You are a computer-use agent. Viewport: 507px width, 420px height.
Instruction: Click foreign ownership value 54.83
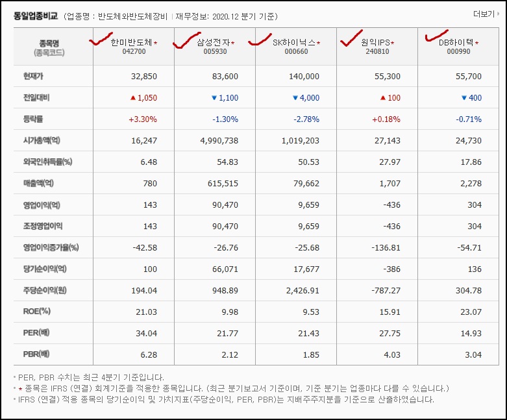click(227, 162)
